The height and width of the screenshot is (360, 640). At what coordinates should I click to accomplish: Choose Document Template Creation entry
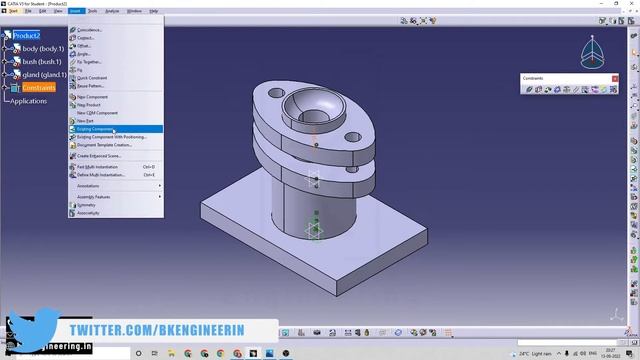pos(116,145)
